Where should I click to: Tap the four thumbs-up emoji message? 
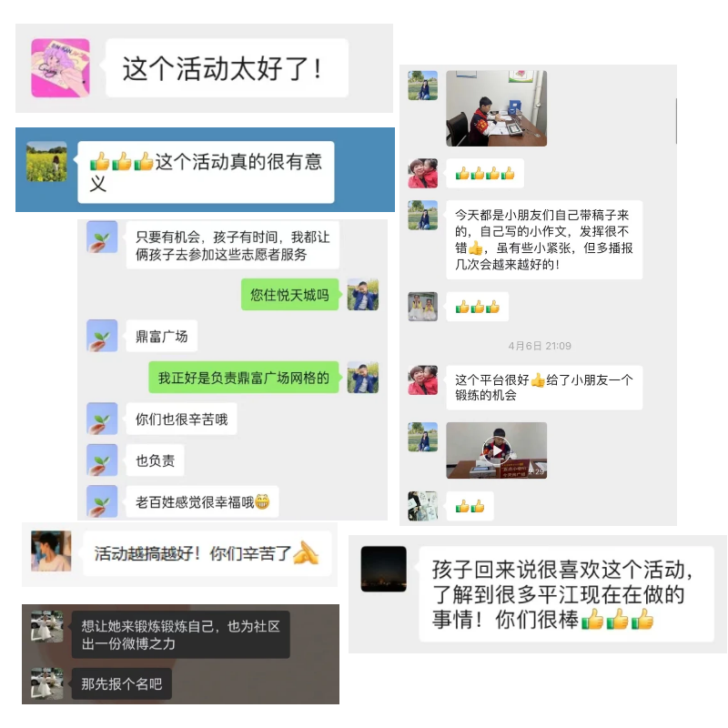485,173
